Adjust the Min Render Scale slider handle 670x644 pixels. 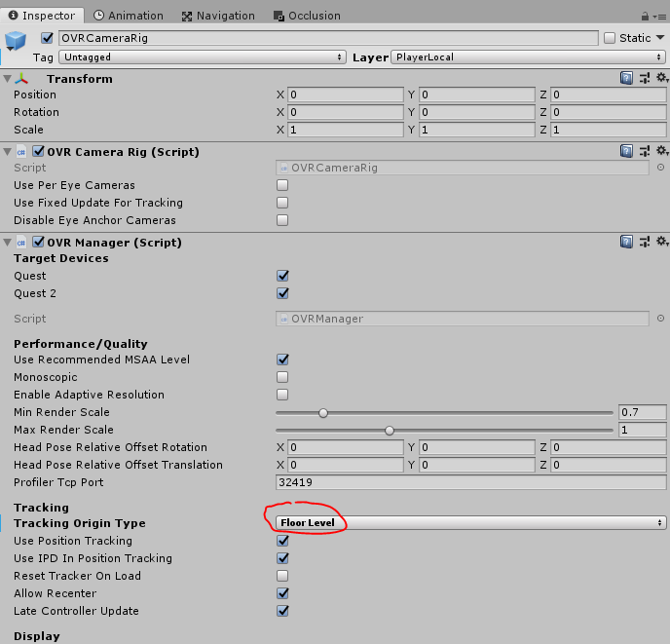(323, 413)
